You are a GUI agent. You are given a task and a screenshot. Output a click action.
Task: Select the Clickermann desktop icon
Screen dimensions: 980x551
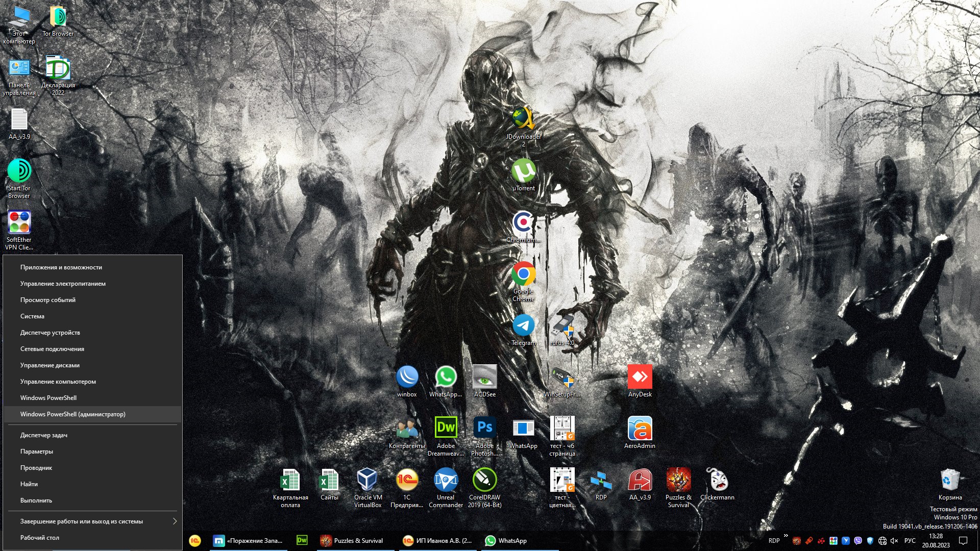pyautogui.click(x=718, y=484)
